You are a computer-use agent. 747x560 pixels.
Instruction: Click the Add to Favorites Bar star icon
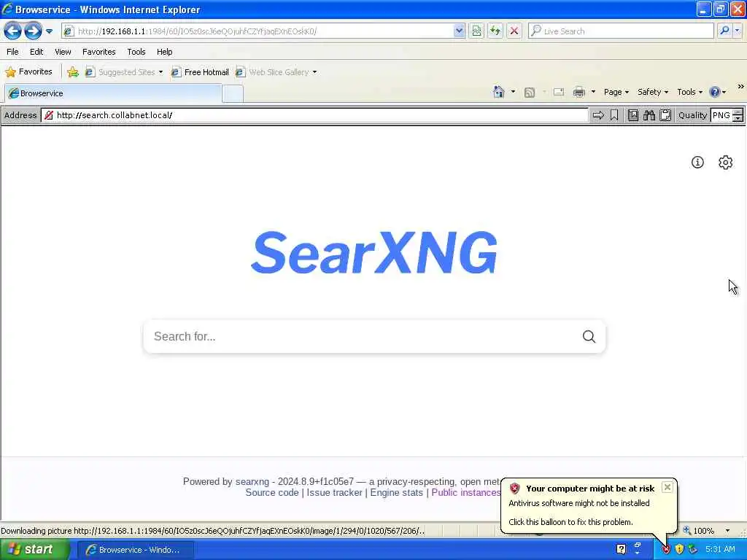[73, 72]
